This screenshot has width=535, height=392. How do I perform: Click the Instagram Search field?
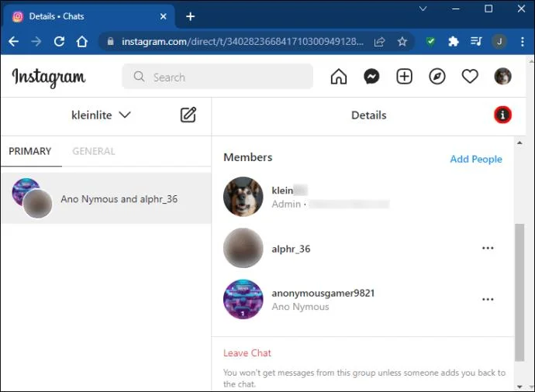(x=218, y=77)
